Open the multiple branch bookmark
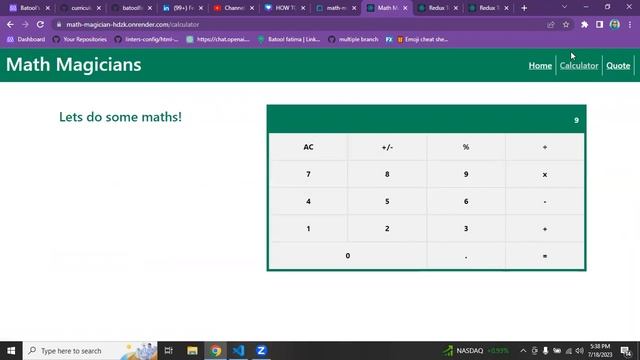Viewport: 640px width, 360px height. click(353, 40)
